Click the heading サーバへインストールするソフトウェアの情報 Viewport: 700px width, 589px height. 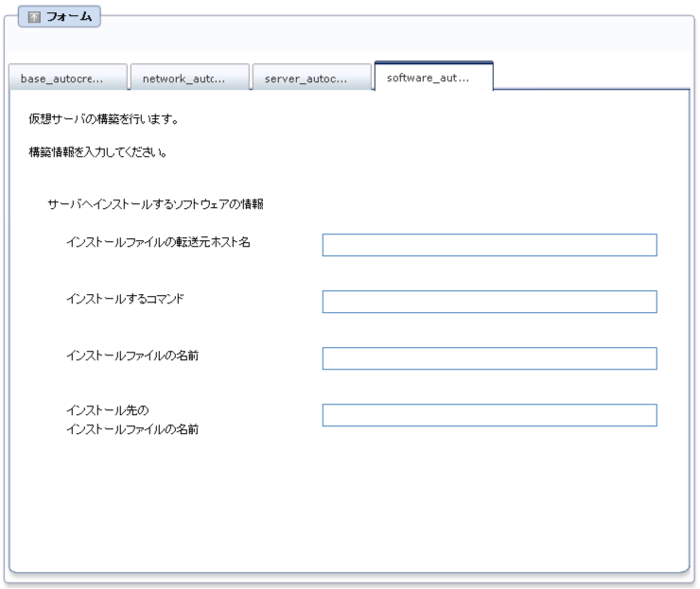(155, 204)
